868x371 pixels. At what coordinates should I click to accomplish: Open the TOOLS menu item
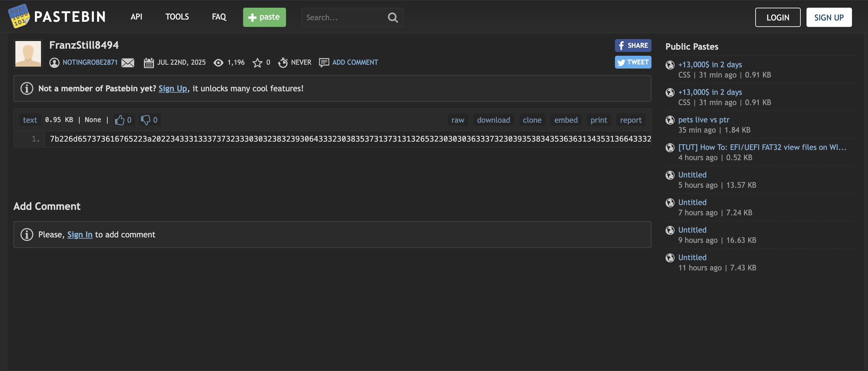[x=177, y=17]
